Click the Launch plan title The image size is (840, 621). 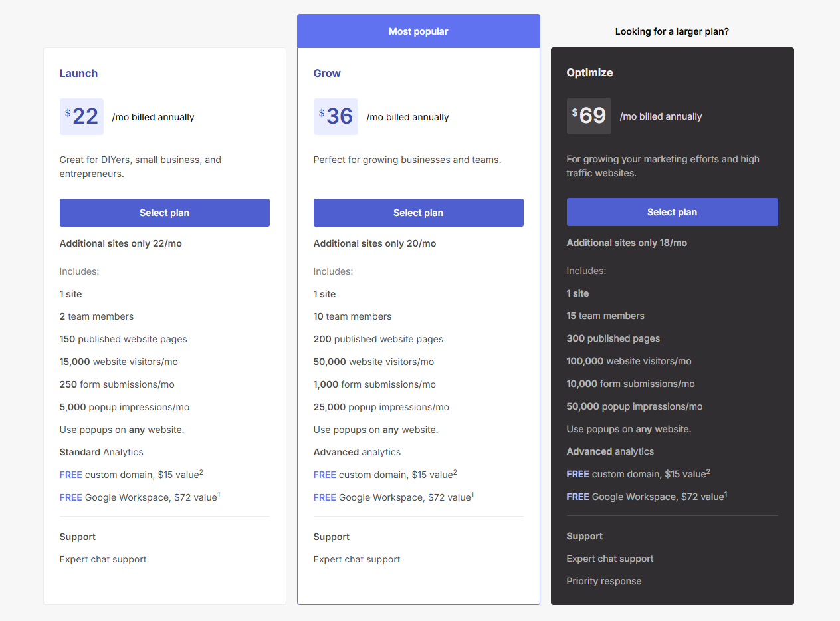[x=78, y=73]
